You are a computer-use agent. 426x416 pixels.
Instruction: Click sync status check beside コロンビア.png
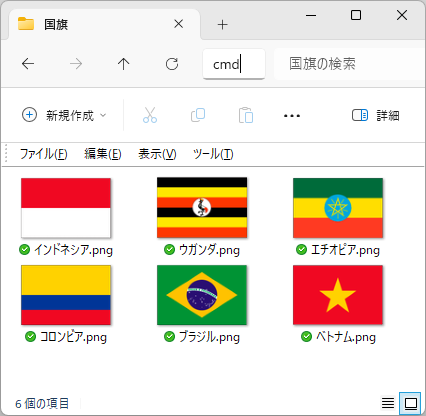pyautogui.click(x=30, y=337)
